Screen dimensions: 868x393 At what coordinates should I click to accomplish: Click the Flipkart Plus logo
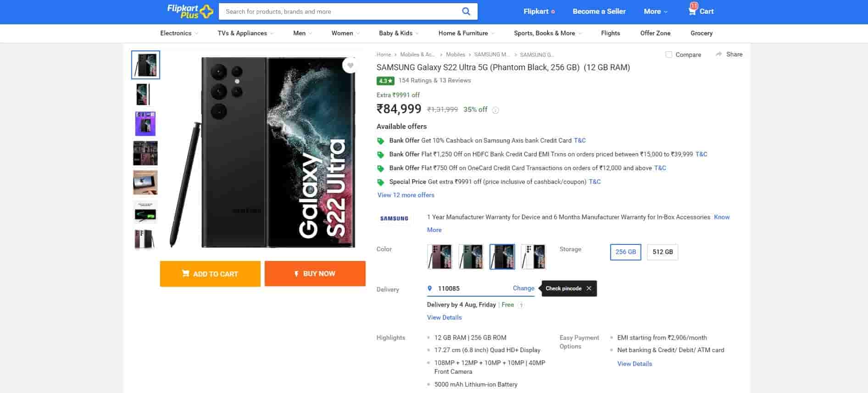[x=189, y=11]
